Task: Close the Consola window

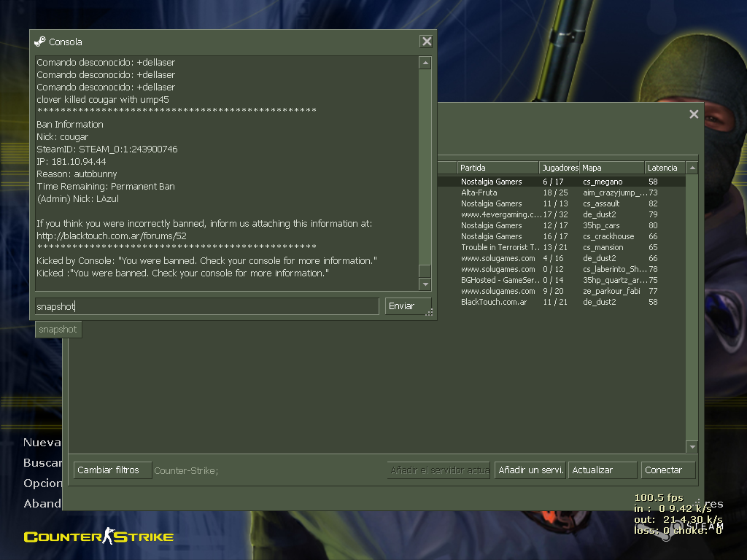Action: pos(426,42)
